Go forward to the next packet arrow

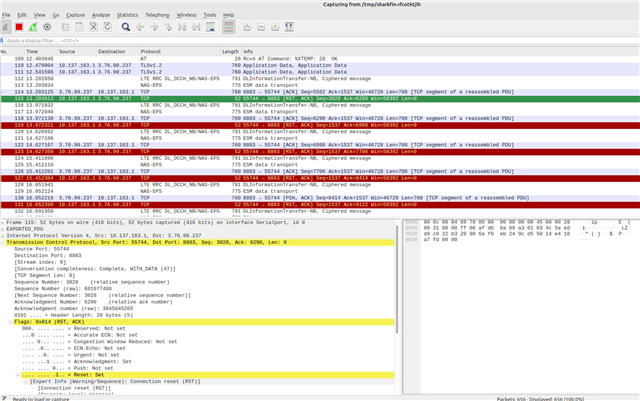[x=154, y=27]
